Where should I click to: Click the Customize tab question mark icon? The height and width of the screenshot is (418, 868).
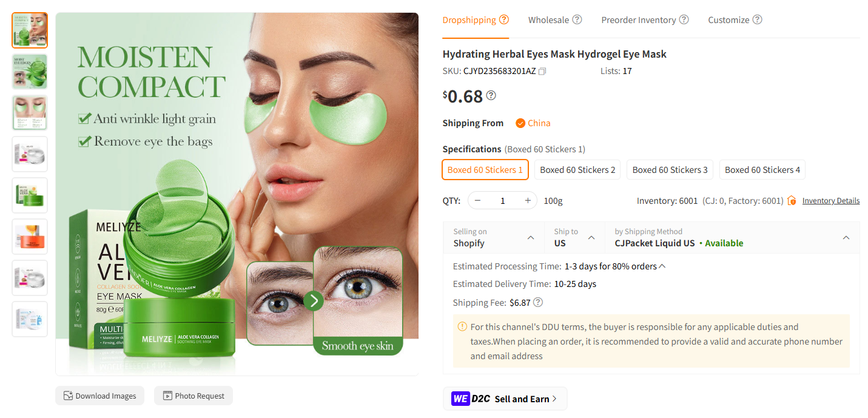(x=757, y=19)
